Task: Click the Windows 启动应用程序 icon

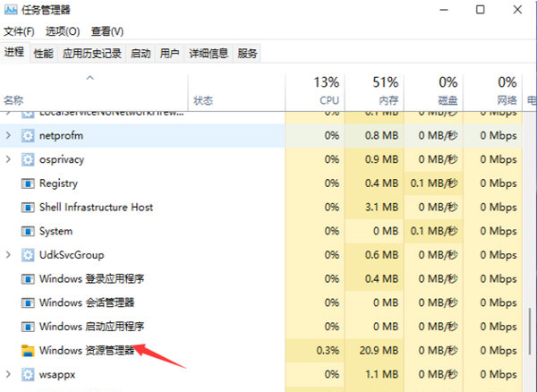Action: [28, 327]
